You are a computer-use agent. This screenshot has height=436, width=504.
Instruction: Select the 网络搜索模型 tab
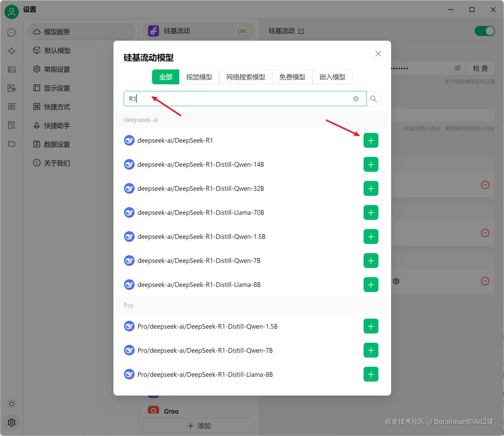[x=246, y=77]
